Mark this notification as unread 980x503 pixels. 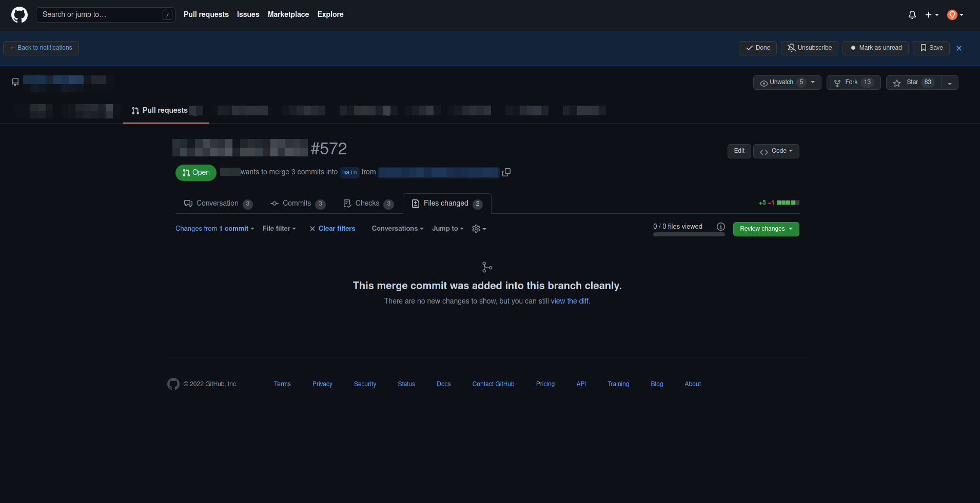point(875,48)
